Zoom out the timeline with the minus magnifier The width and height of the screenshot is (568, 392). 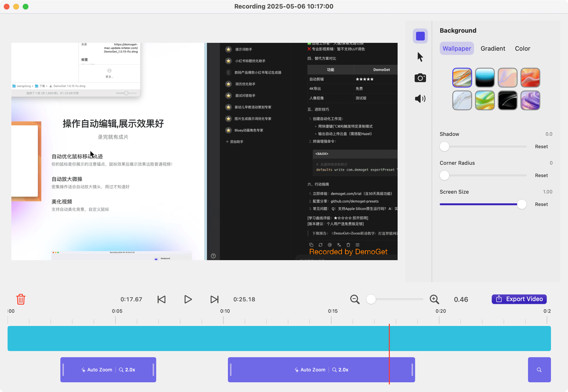point(355,299)
